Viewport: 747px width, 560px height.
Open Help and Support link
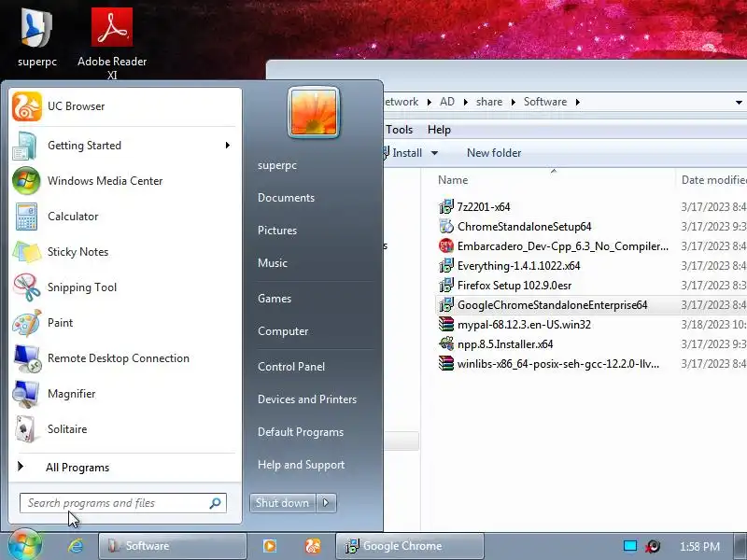(x=301, y=465)
